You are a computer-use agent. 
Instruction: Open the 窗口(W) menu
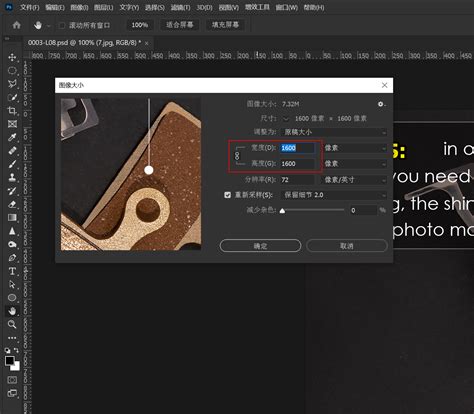point(286,7)
